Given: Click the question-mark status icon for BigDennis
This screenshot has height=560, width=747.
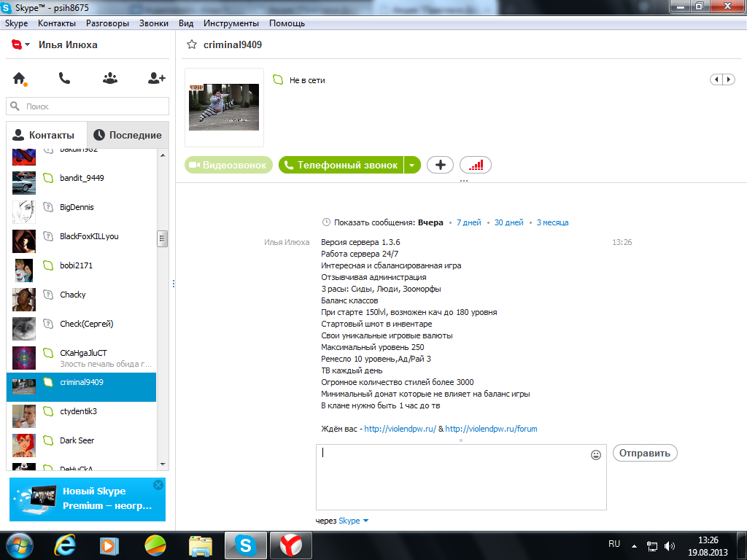Looking at the screenshot, I should [x=48, y=207].
